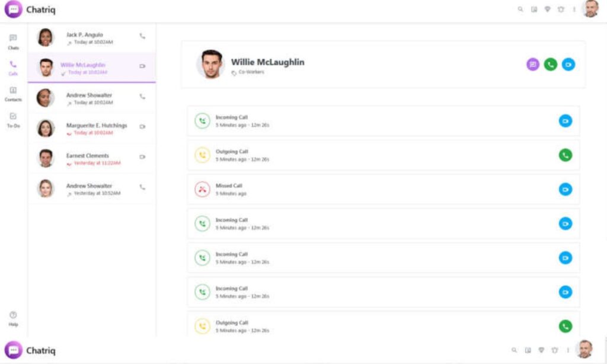Click the diamond premium icon in top header
Viewport: 607px width, 364px height.
point(547,9)
